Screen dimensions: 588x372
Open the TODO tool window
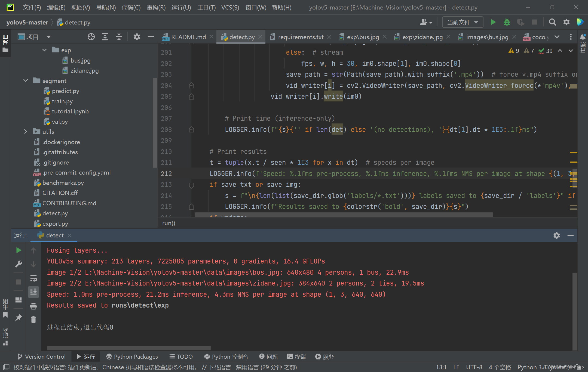pyautogui.click(x=181, y=356)
